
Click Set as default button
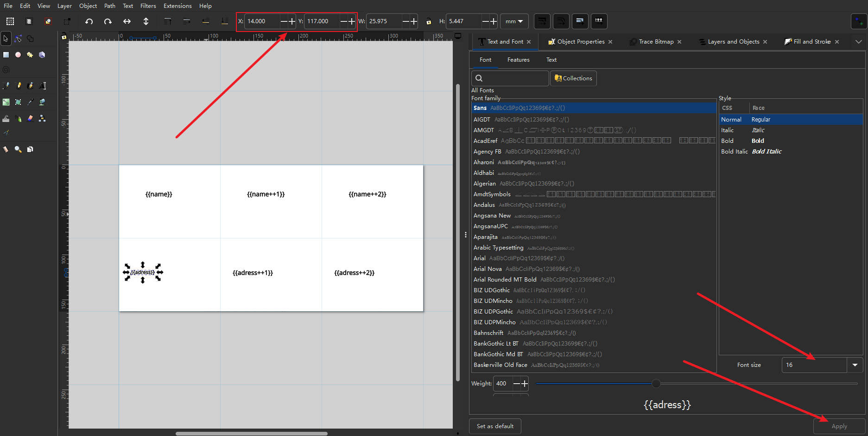tap(495, 426)
